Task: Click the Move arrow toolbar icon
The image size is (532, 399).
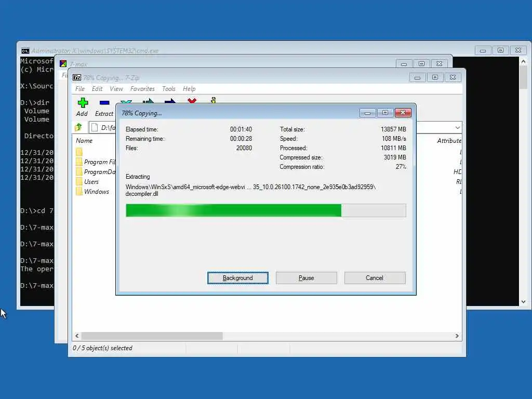Action: [x=170, y=101]
